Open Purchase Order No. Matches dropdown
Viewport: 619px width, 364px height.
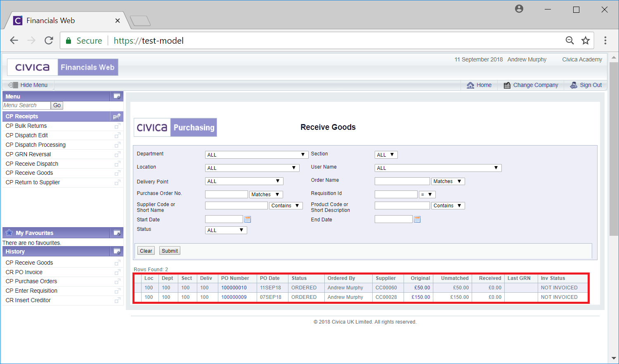[266, 194]
